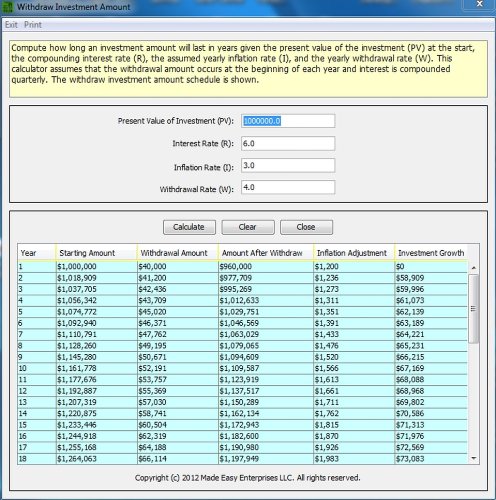Open the Exit menu
The width and height of the screenshot is (496, 500).
coord(11,25)
